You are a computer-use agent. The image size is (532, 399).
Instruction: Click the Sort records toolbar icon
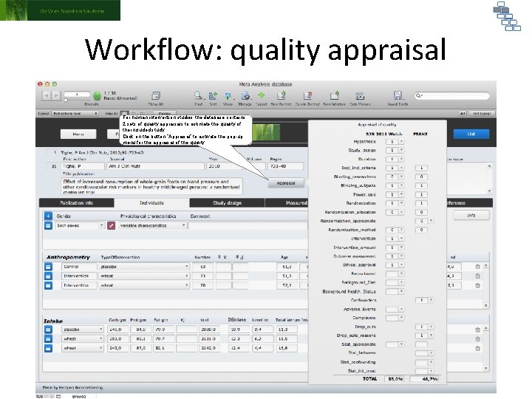pyautogui.click(x=213, y=96)
